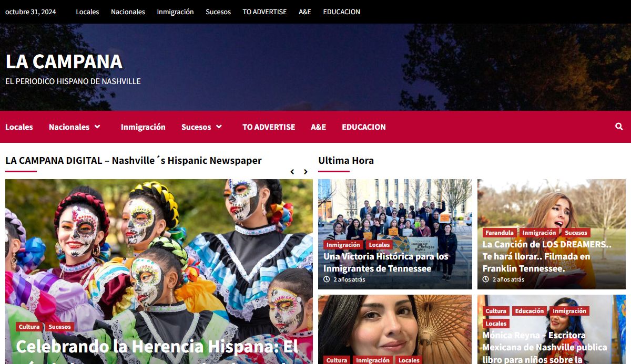Click Inmigración tag on Mónica Reyna card
Image resolution: width=631 pixels, height=364 pixels.
[569, 311]
